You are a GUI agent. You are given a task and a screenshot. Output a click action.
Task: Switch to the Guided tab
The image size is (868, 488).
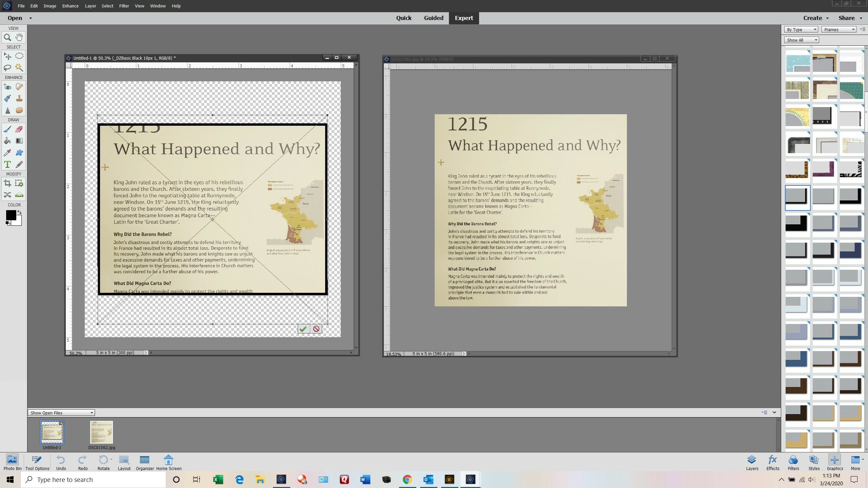tap(433, 18)
